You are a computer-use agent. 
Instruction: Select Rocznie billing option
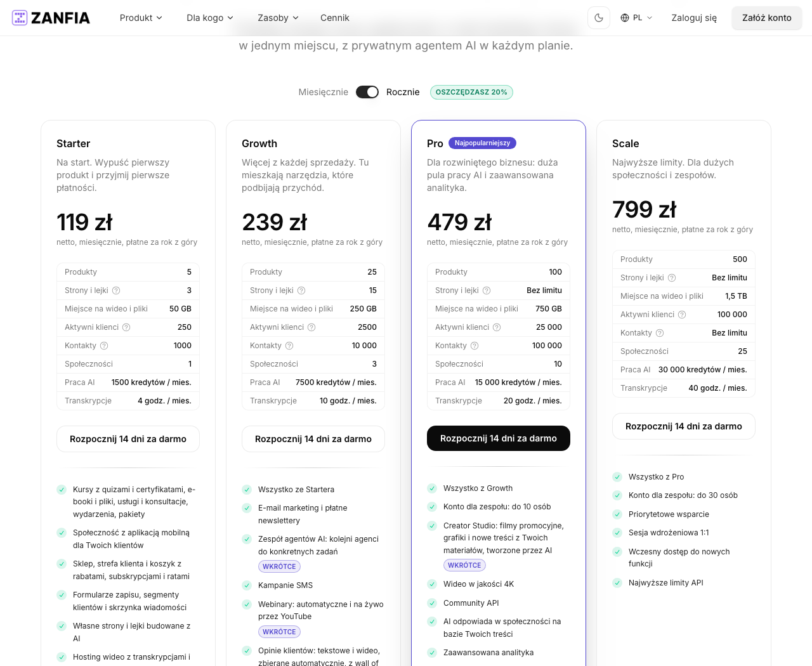403,92
